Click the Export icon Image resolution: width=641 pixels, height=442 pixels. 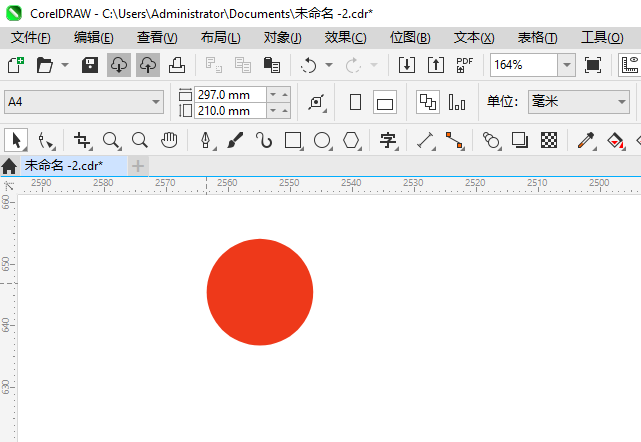[436, 65]
